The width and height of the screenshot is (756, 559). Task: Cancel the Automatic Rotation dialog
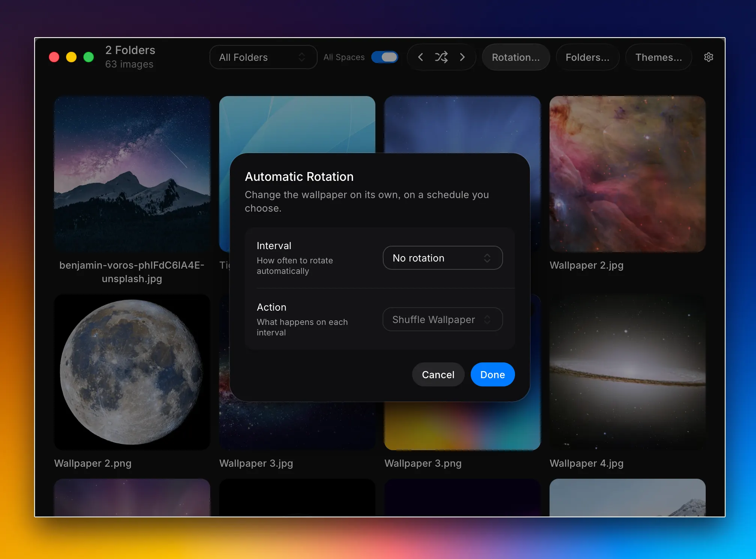(438, 374)
